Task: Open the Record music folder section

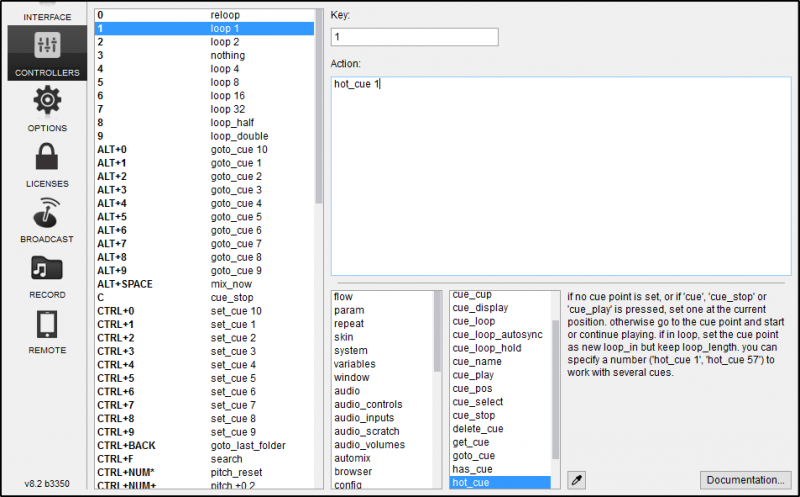Action: [x=47, y=276]
